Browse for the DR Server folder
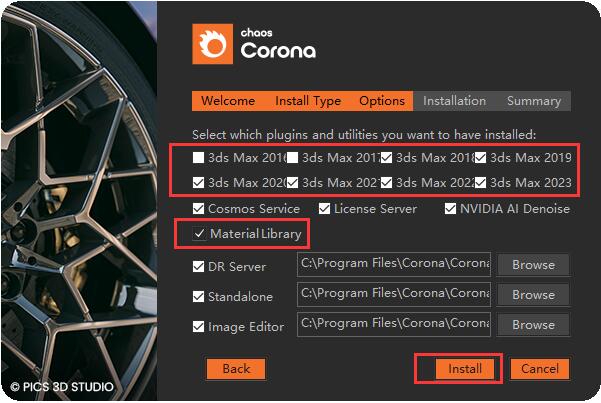 coord(533,265)
